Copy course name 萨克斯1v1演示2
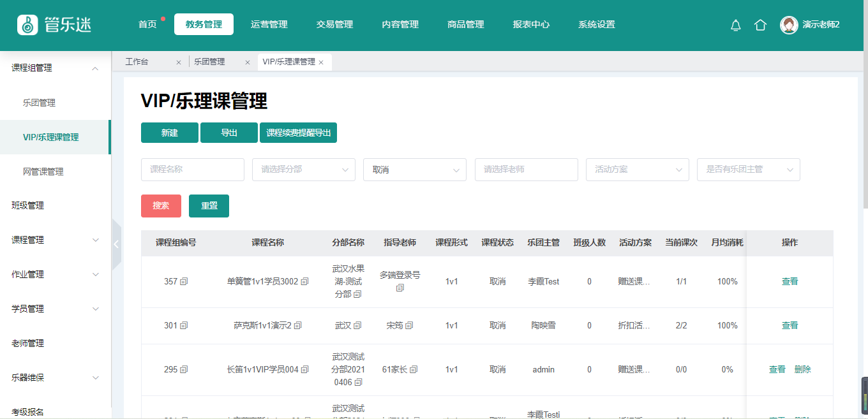This screenshot has height=419, width=868. [x=298, y=325]
